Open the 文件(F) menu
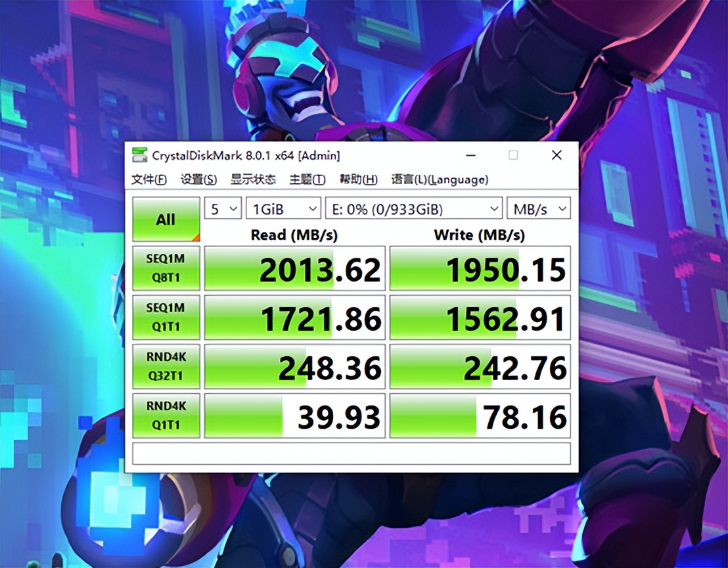728x568 pixels. (148, 179)
